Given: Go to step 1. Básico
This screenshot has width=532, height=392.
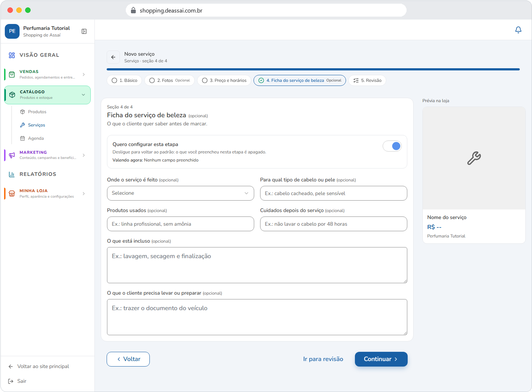Looking at the screenshot, I should click(124, 80).
